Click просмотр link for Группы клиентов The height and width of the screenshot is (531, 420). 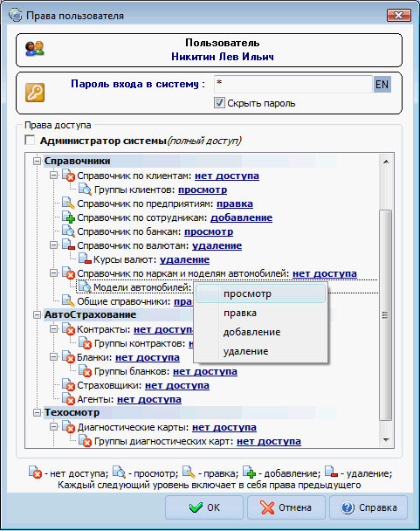click(203, 190)
